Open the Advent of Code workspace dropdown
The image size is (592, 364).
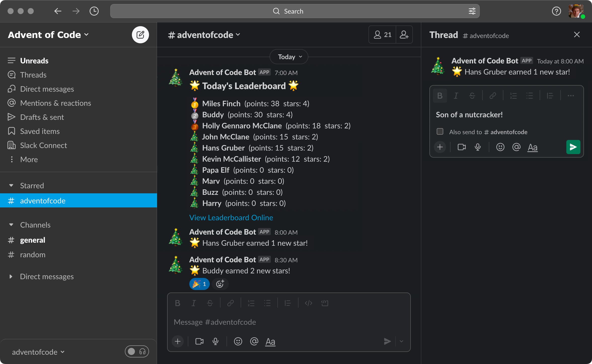pos(48,35)
